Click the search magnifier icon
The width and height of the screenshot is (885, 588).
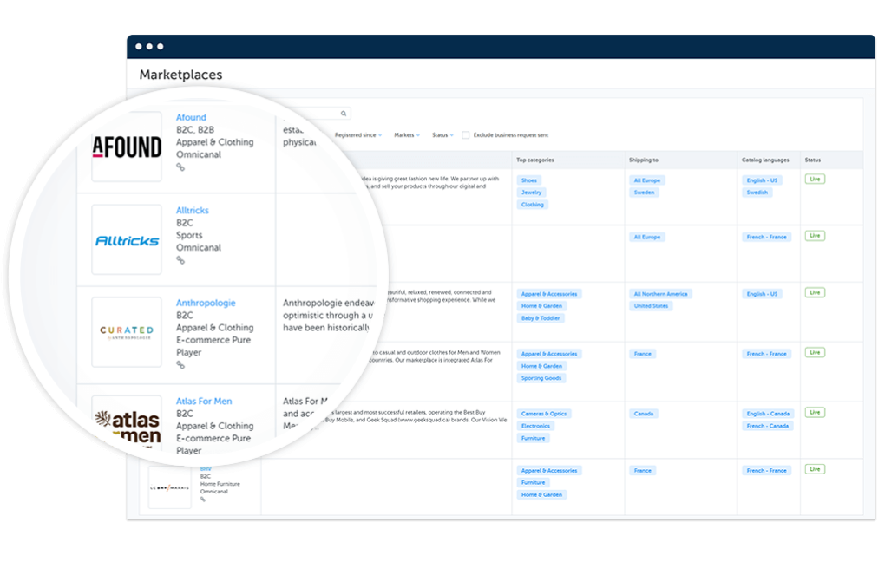click(x=344, y=114)
